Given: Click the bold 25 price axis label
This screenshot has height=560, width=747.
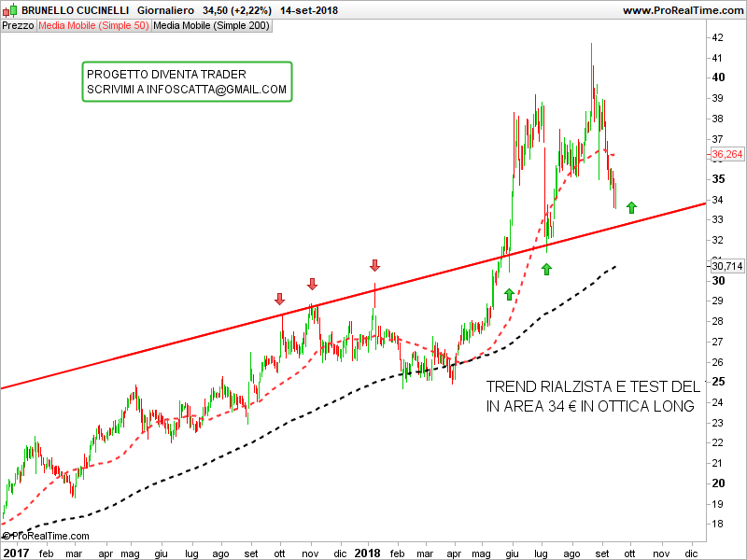Looking at the screenshot, I should 718,382.
